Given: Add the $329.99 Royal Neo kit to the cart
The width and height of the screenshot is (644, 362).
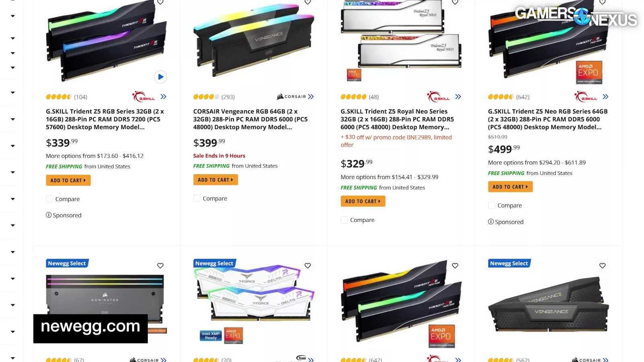Looking at the screenshot, I should tap(363, 201).
